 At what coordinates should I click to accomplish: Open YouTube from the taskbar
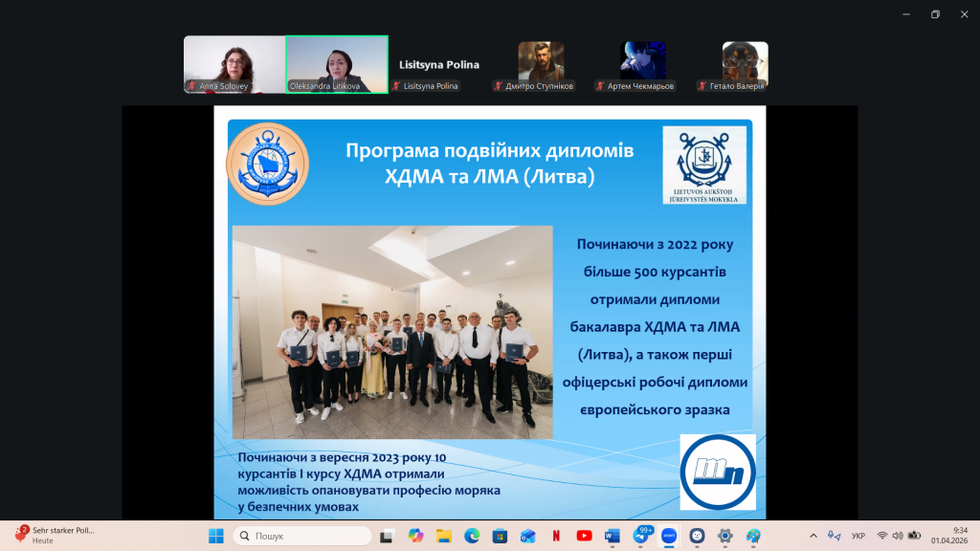(584, 536)
